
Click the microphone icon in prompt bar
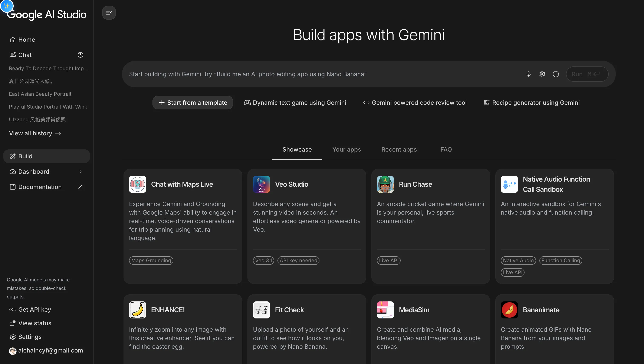coord(528,74)
